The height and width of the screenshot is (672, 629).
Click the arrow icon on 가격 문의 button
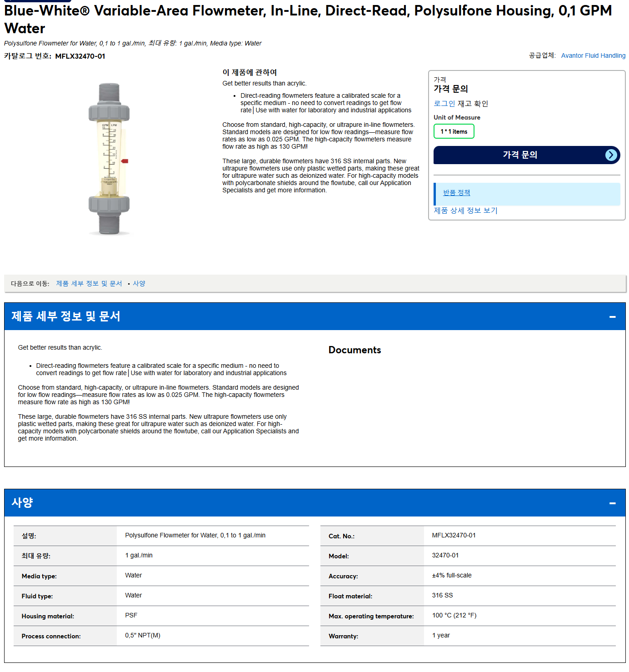pos(611,155)
